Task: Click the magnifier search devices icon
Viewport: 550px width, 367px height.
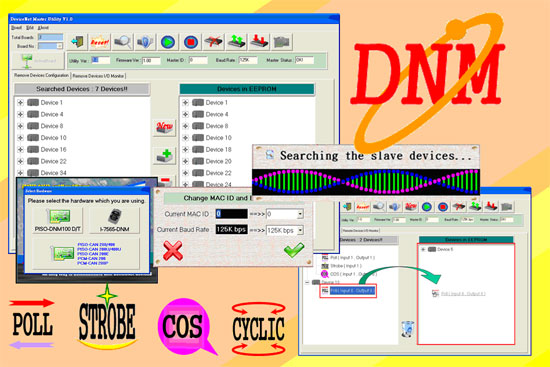Action: 122,42
